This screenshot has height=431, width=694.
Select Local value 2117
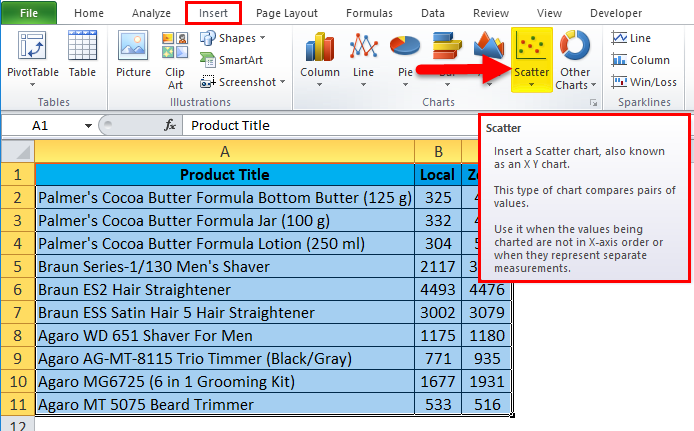point(438,267)
